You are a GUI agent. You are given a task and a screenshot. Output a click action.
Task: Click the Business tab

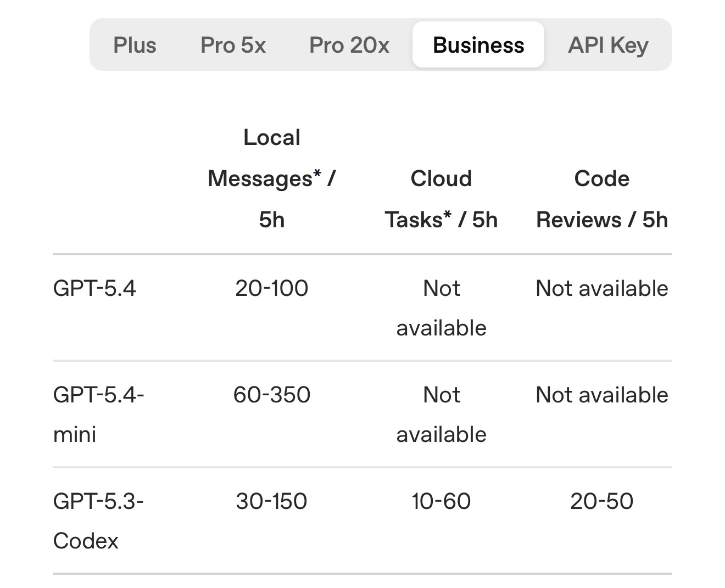pyautogui.click(x=478, y=45)
